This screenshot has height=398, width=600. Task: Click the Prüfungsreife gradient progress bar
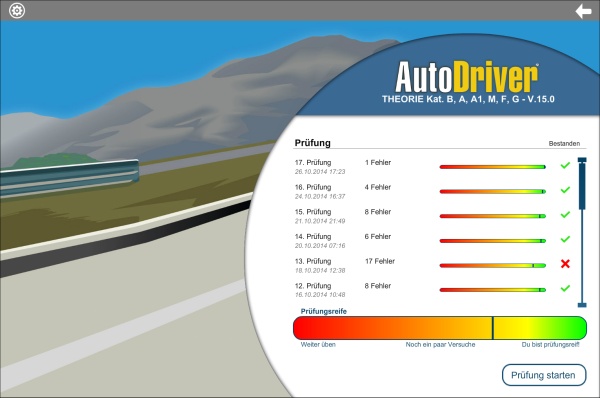click(x=440, y=328)
